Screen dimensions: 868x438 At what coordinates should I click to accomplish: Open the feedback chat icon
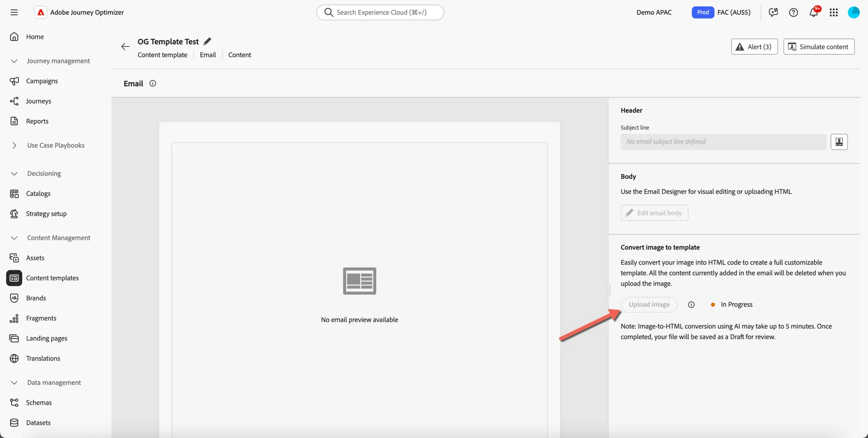(773, 12)
